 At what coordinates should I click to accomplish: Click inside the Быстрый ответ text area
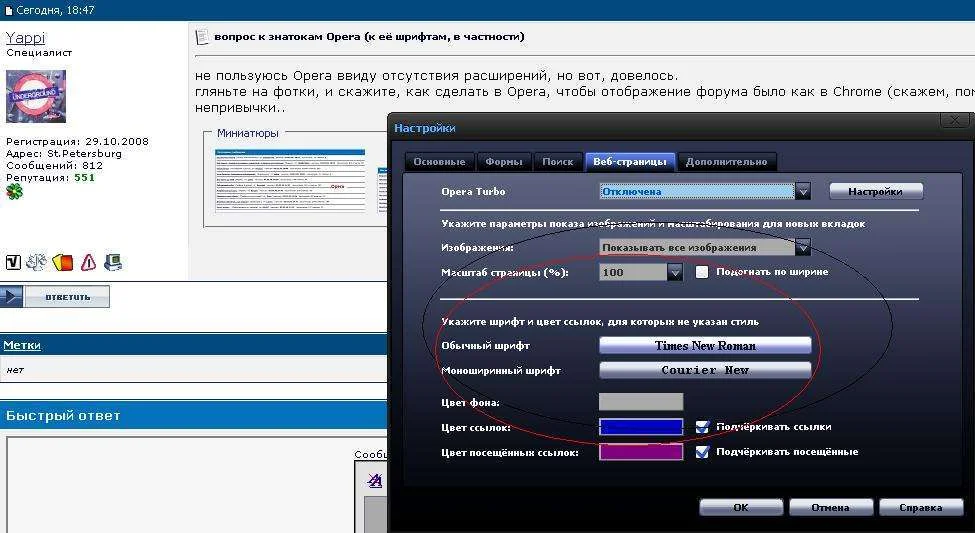pos(180,485)
